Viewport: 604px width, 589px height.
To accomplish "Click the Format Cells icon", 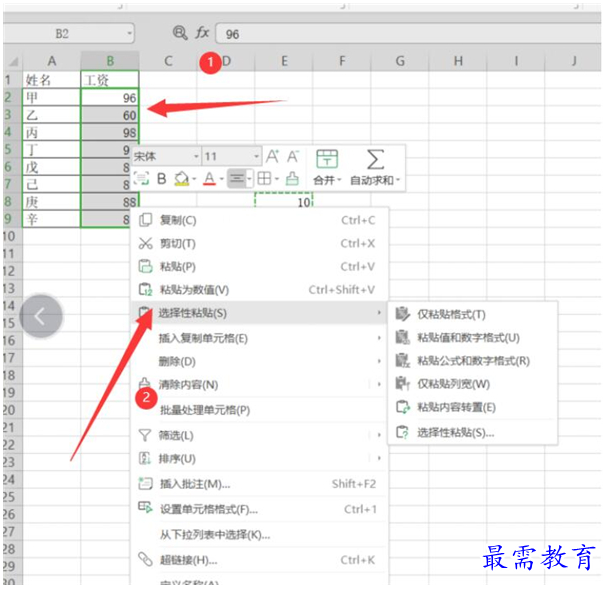I will [x=146, y=508].
